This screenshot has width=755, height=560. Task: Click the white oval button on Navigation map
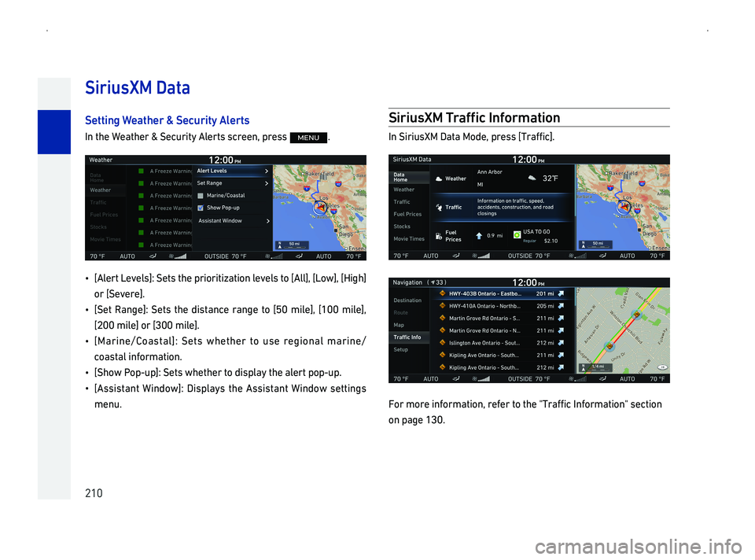[x=662, y=367]
